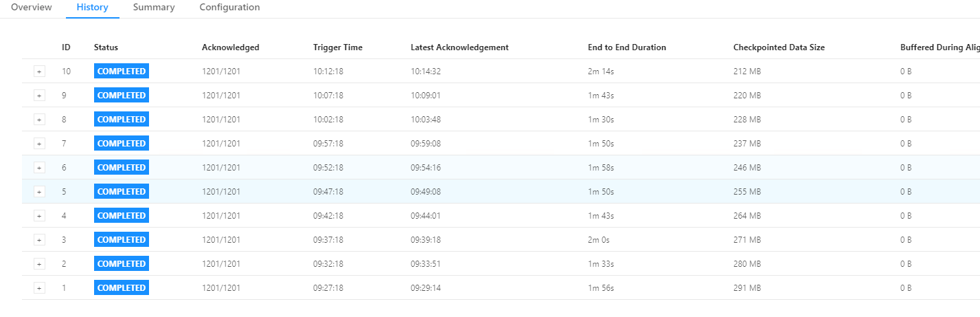Expand checkpoint 5 row

pyautogui.click(x=39, y=192)
